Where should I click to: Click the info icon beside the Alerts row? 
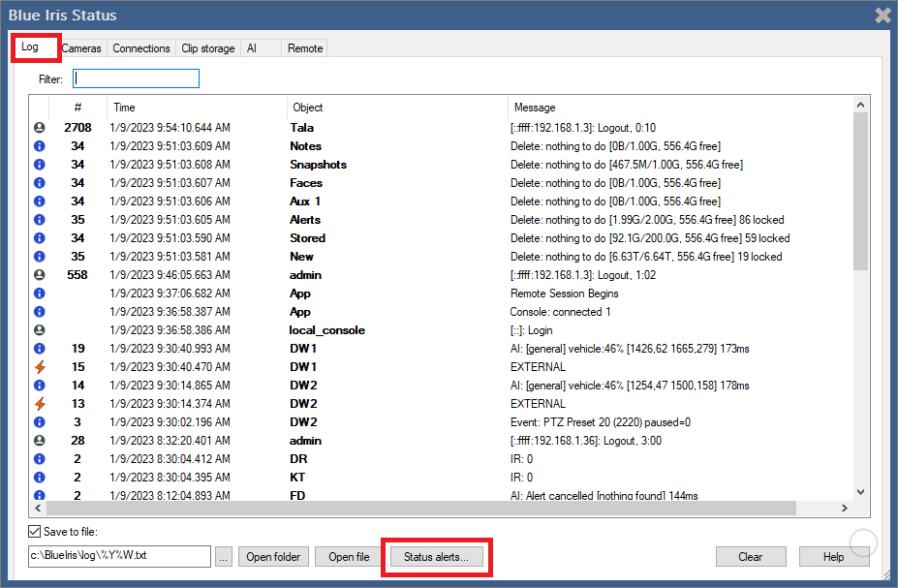pyautogui.click(x=39, y=220)
